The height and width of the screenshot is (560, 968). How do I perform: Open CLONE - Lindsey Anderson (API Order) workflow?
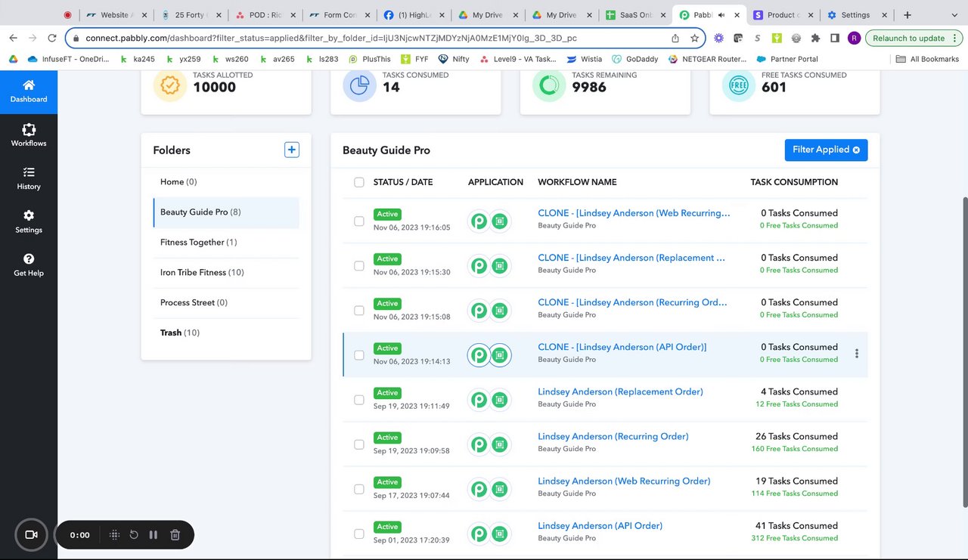[622, 347]
